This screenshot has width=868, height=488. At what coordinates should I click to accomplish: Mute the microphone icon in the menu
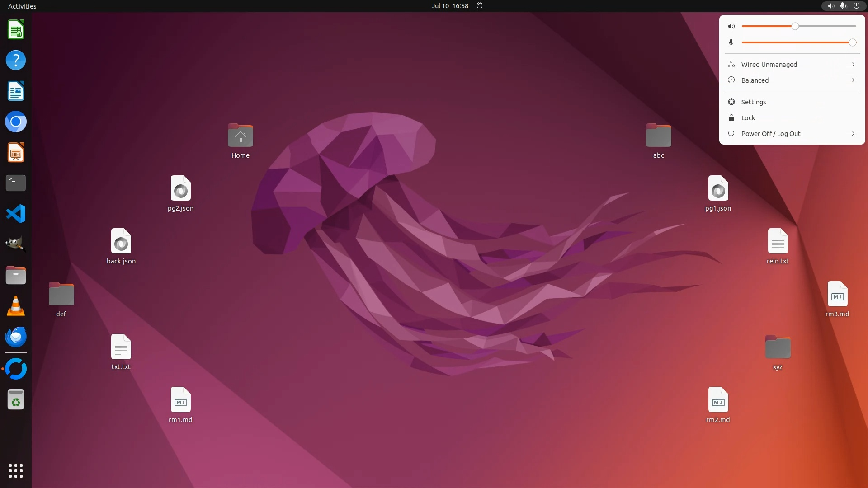tap(731, 42)
